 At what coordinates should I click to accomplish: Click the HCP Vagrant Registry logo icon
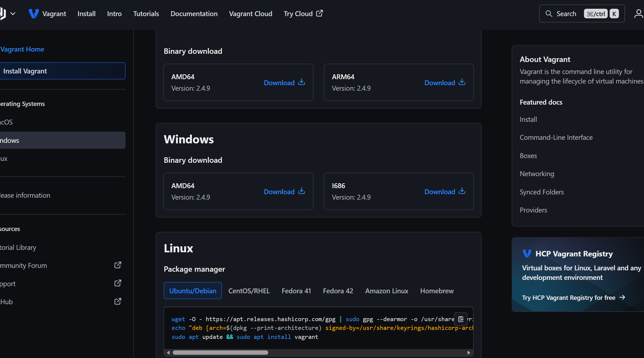(x=527, y=253)
